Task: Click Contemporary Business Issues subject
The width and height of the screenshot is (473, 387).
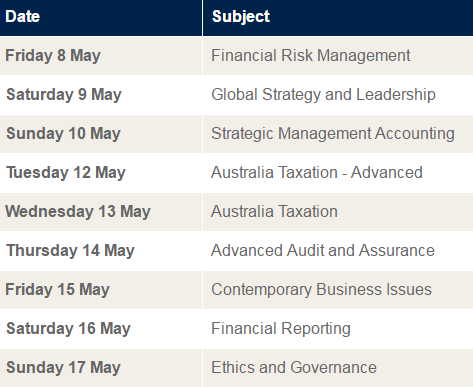Action: tap(321, 289)
